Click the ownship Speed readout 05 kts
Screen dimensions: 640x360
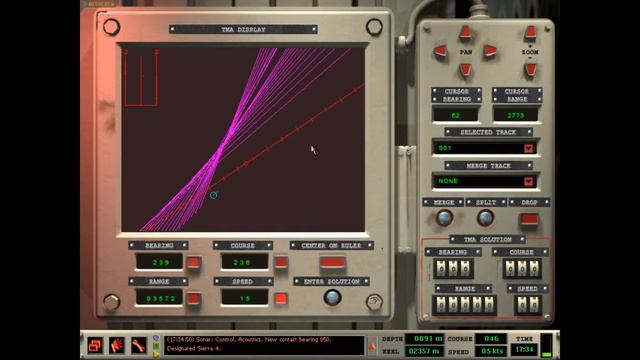tap(491, 351)
